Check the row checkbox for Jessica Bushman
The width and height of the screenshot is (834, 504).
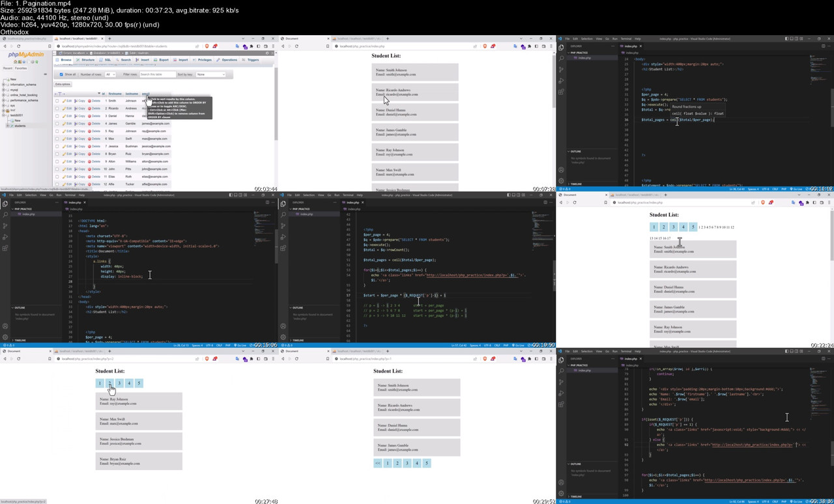(57, 146)
